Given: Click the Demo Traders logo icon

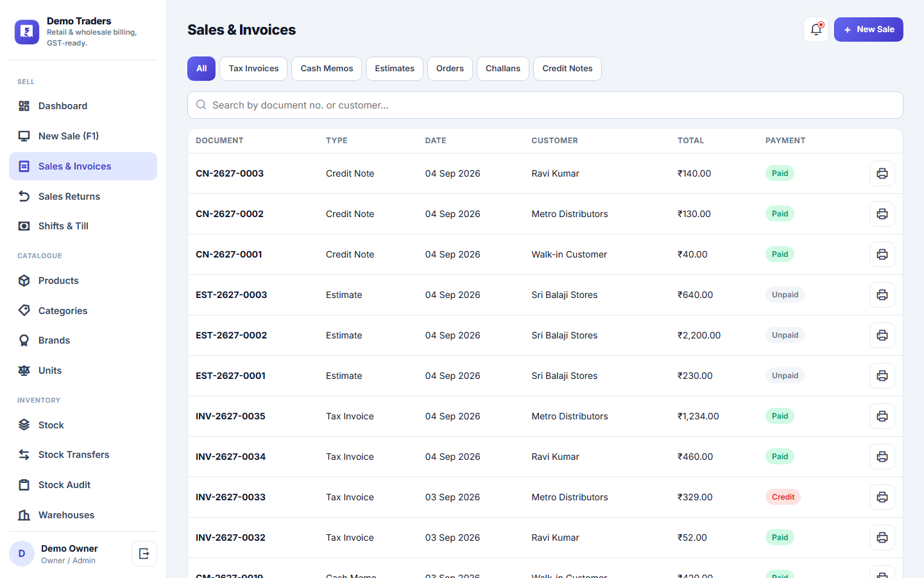Looking at the screenshot, I should [27, 31].
